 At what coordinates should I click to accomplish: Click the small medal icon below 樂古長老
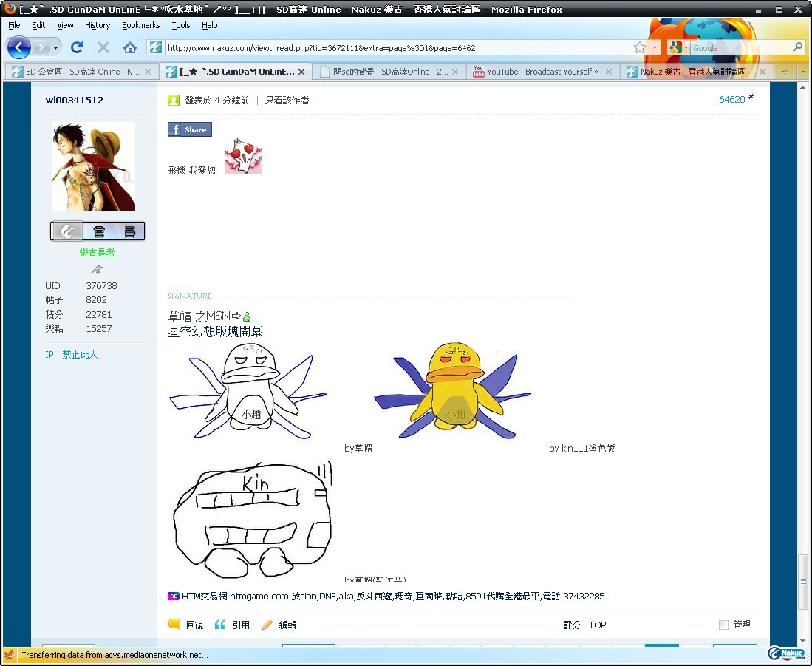tap(98, 269)
